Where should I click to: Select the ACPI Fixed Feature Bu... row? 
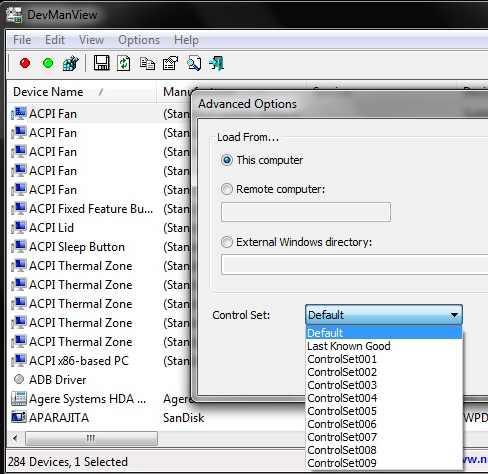tap(99, 208)
